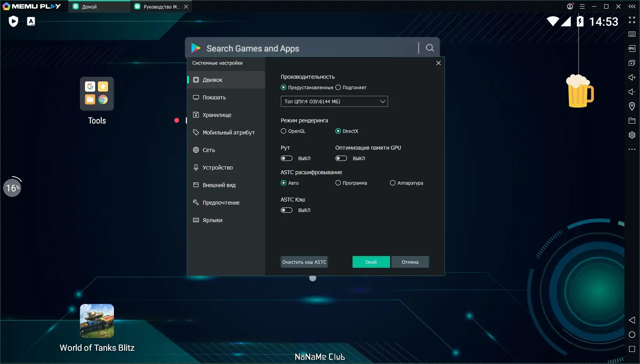Toggle the Рут switch

(287, 158)
